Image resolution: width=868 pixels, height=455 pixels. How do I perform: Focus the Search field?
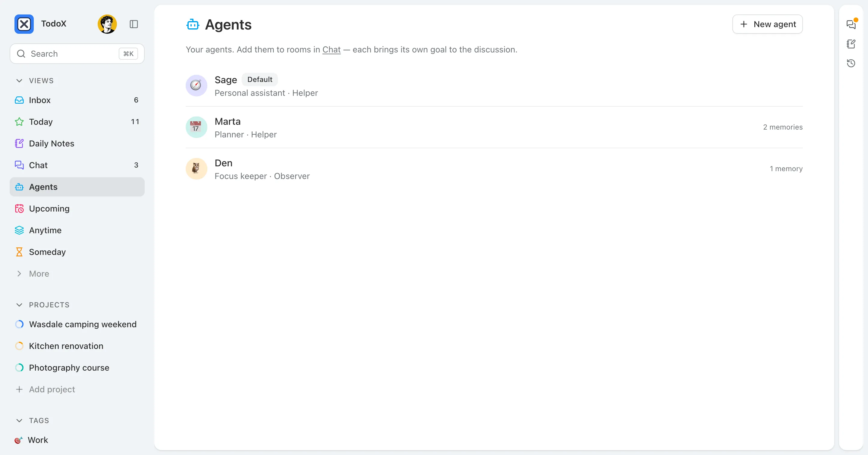click(77, 54)
